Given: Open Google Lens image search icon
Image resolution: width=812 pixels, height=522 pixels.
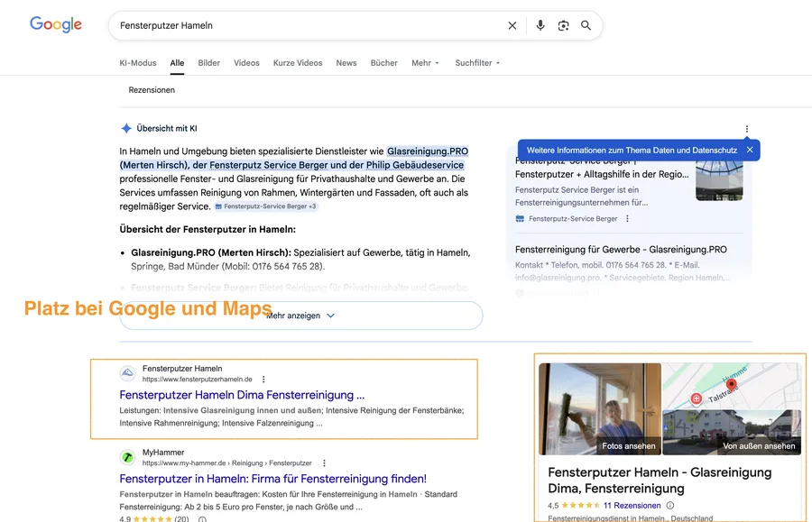Looking at the screenshot, I should tap(564, 25).
